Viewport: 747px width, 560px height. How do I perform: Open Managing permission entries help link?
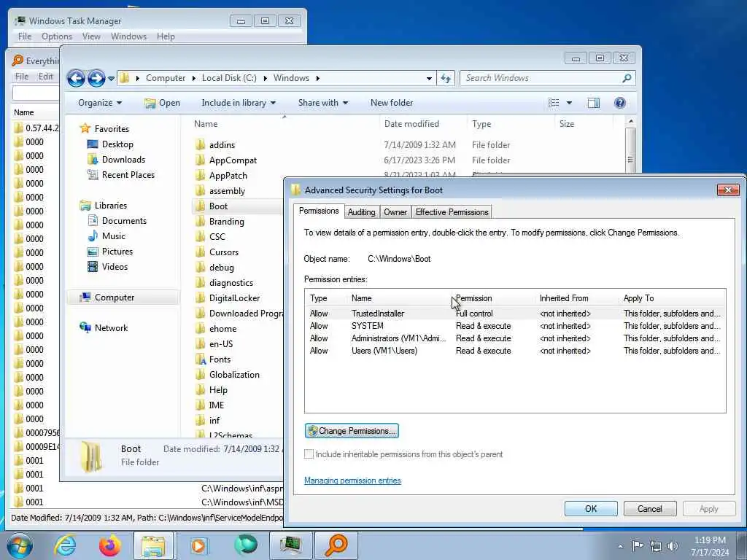pos(352,481)
